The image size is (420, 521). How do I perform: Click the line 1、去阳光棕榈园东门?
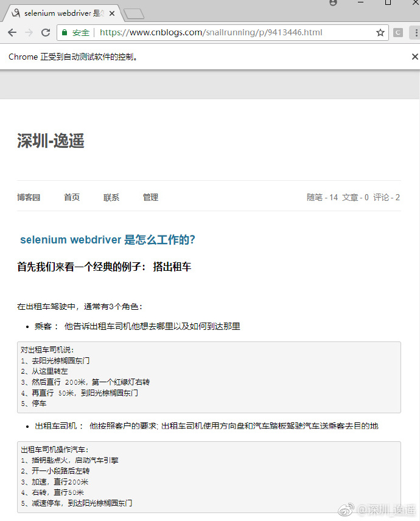click(x=55, y=360)
